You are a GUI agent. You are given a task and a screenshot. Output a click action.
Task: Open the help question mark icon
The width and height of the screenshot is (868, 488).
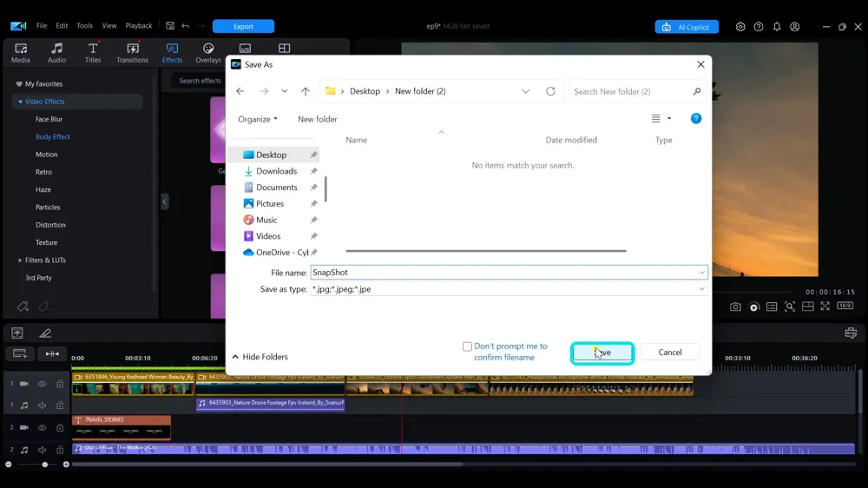(x=759, y=27)
